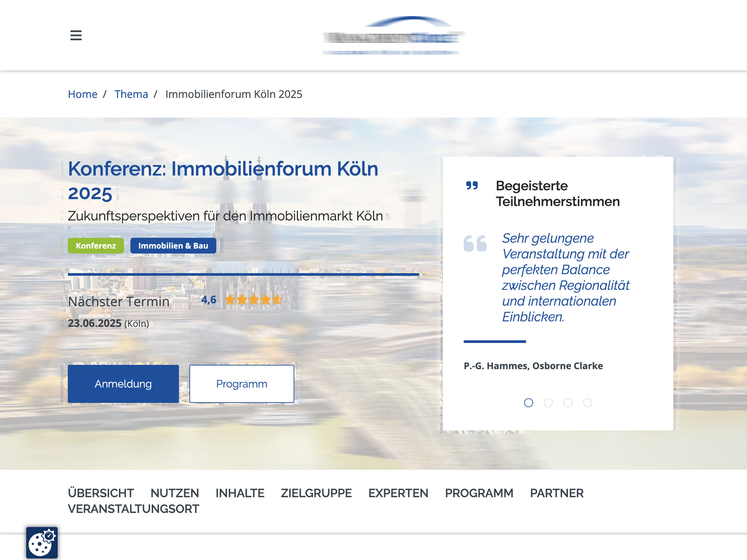Screen dimensions: 747x560
Task: Click the Begeisterte Teilnehmerstimmen heading
Action: click(x=558, y=193)
